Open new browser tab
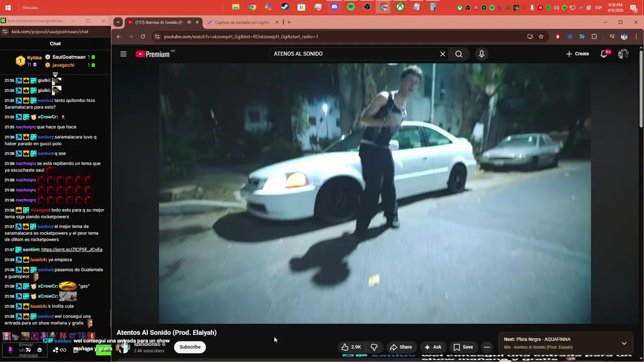 (289, 22)
